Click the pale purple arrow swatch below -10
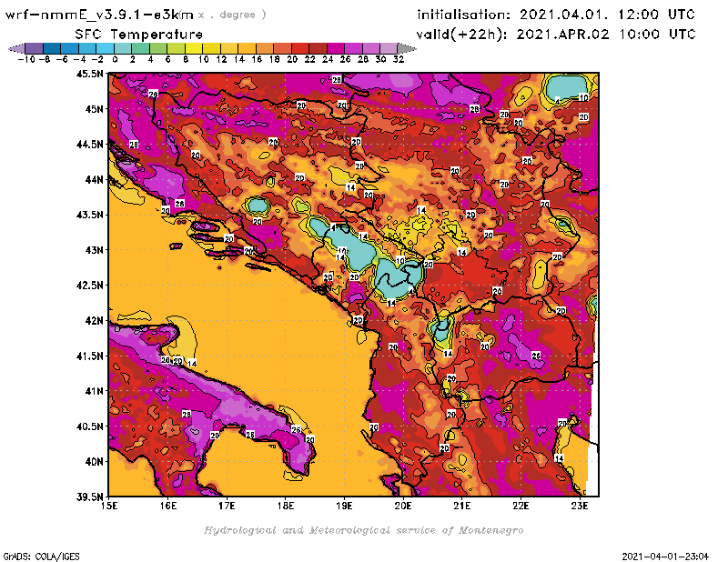Screen dimensions: 728x562 pyautogui.click(x=17, y=48)
